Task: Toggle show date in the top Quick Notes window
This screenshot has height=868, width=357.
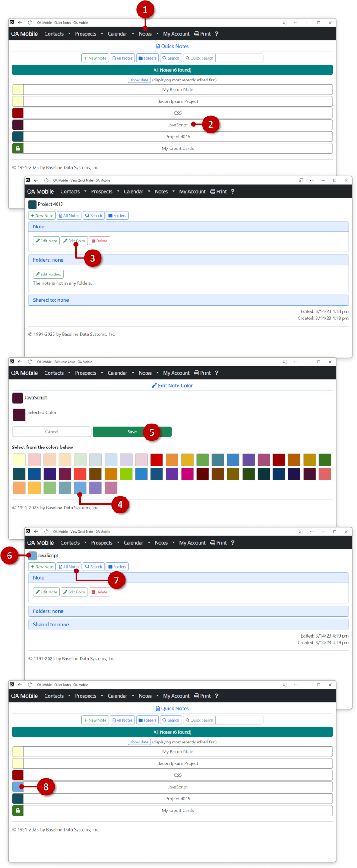Action: [x=139, y=80]
